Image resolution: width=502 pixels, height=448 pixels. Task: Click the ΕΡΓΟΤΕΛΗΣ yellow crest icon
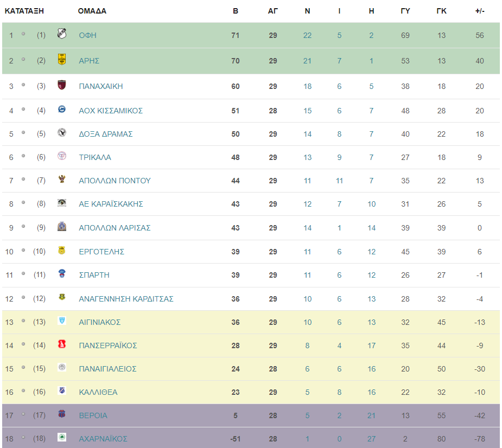(x=62, y=250)
